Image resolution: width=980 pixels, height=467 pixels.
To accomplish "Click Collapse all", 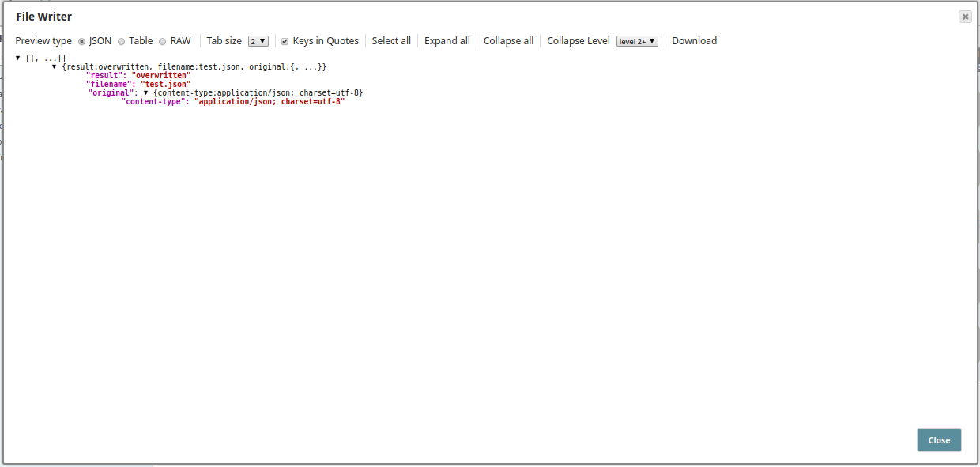I will click(x=508, y=40).
